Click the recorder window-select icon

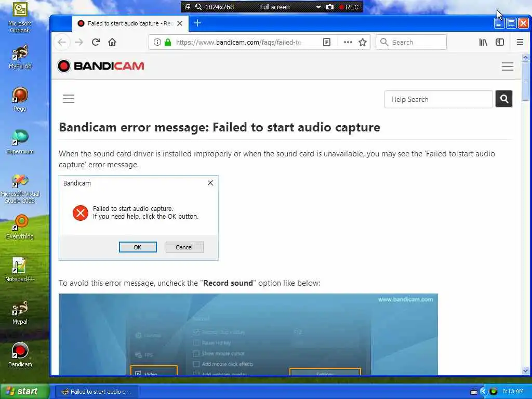[x=187, y=7]
